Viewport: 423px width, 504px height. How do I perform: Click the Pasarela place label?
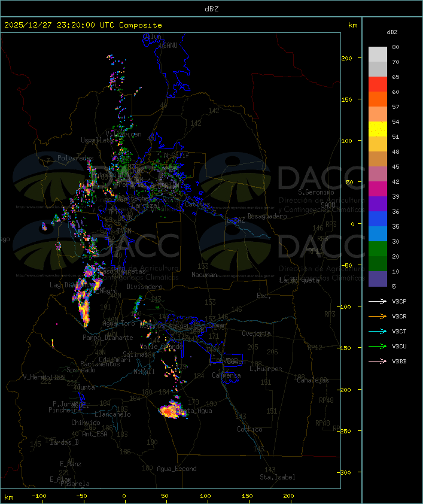coord(75,484)
